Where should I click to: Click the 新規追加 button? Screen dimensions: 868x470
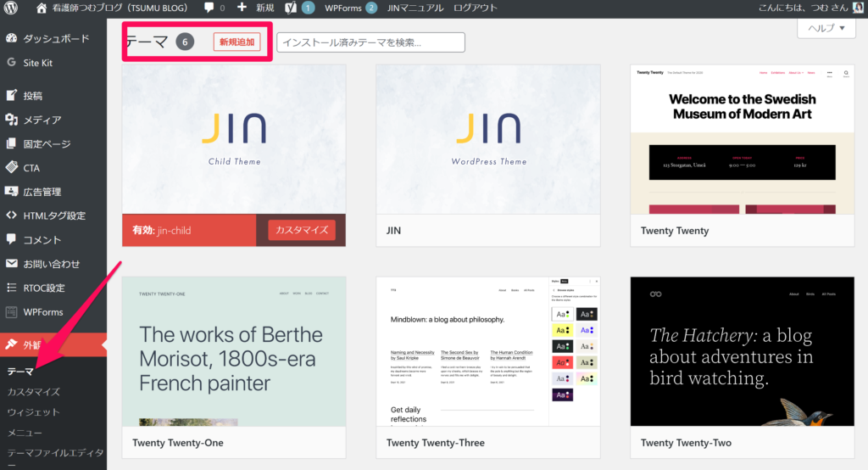click(237, 42)
